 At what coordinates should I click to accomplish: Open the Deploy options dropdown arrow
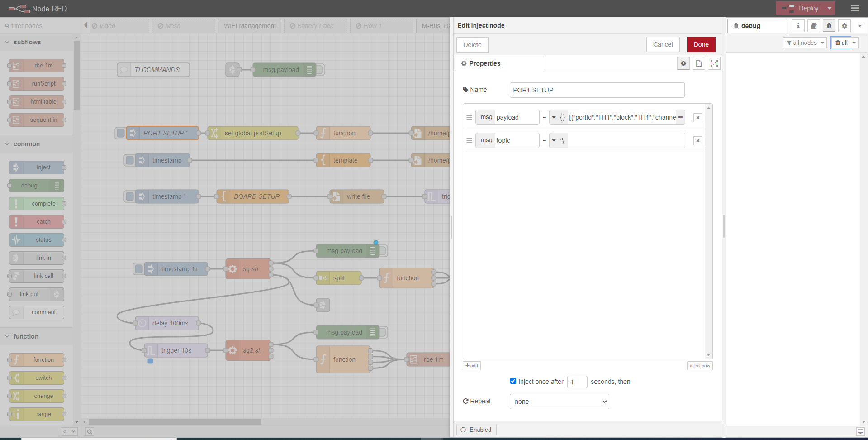[830, 8]
